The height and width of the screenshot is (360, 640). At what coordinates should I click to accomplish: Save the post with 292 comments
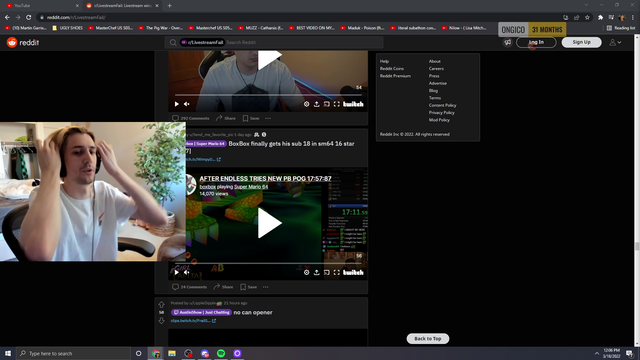pyautogui.click(x=251, y=118)
